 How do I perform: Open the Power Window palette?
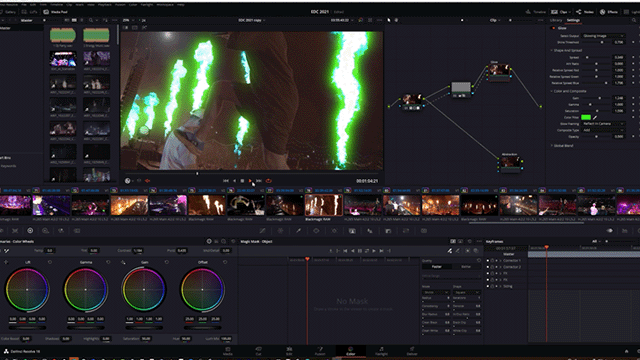tap(316, 231)
